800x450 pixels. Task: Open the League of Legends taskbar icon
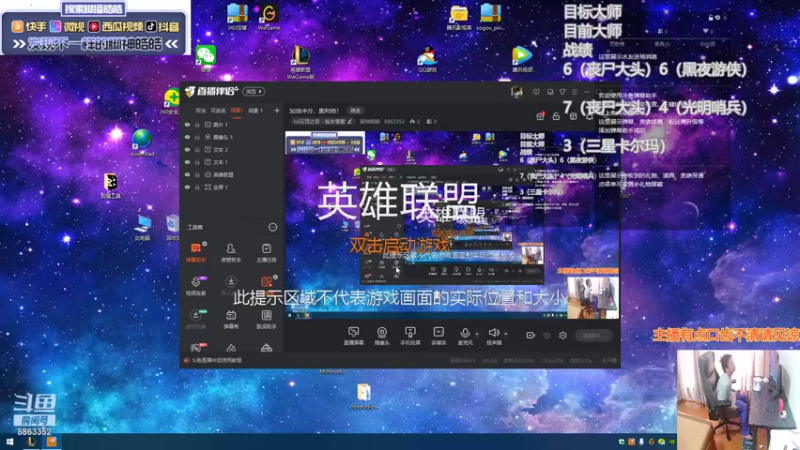tap(31, 442)
